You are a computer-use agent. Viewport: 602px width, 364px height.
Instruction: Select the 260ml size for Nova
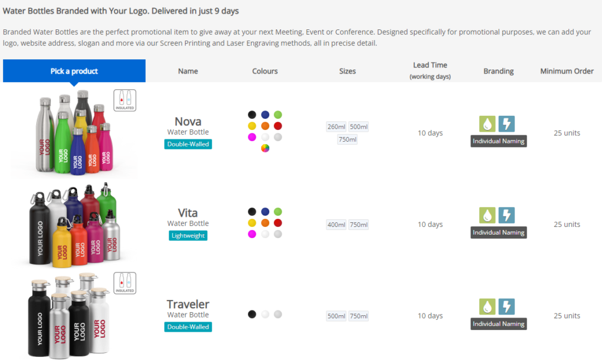coord(336,126)
